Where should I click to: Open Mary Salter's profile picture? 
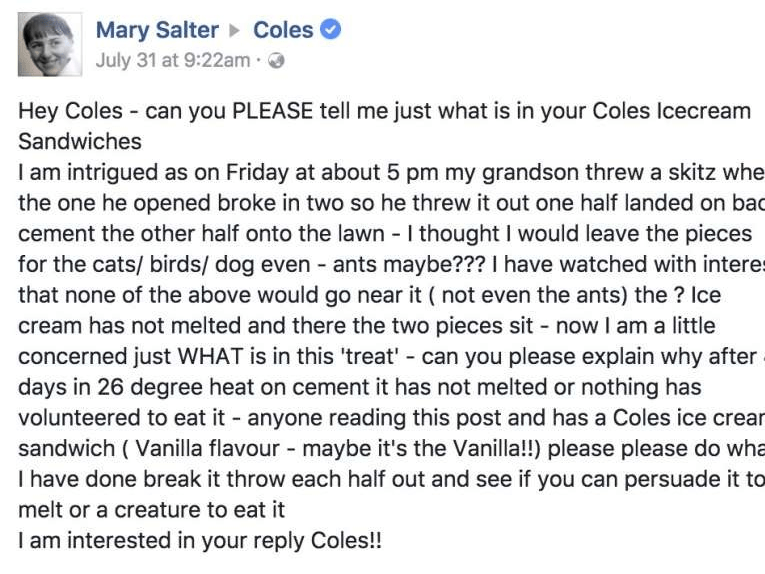click(50, 44)
